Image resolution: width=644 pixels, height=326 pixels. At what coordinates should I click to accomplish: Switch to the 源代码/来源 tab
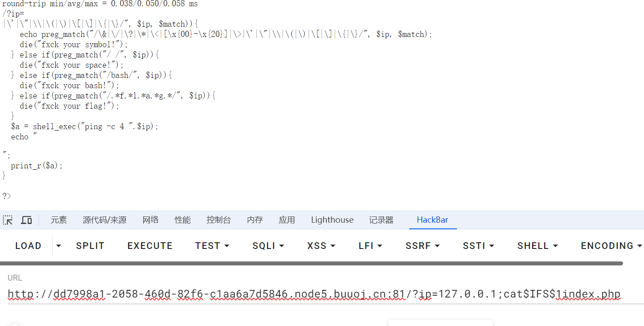click(x=104, y=220)
